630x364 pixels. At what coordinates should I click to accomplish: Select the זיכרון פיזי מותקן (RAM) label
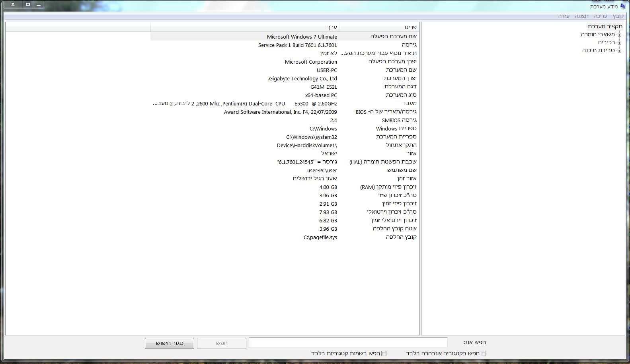point(388,187)
